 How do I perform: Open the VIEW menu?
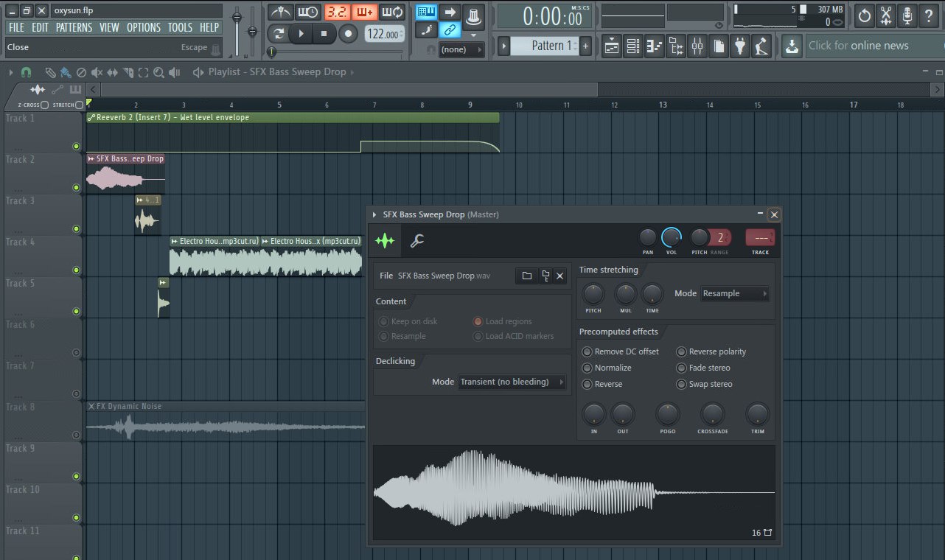coord(109,27)
